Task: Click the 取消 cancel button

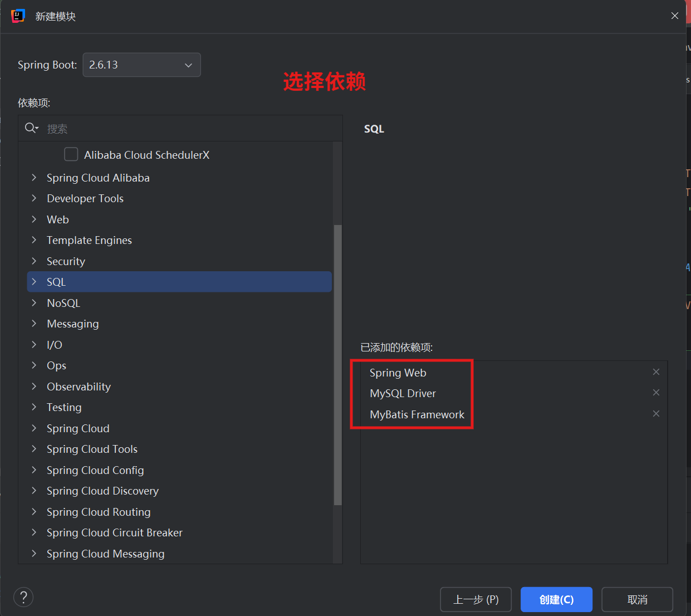Action: (637, 599)
